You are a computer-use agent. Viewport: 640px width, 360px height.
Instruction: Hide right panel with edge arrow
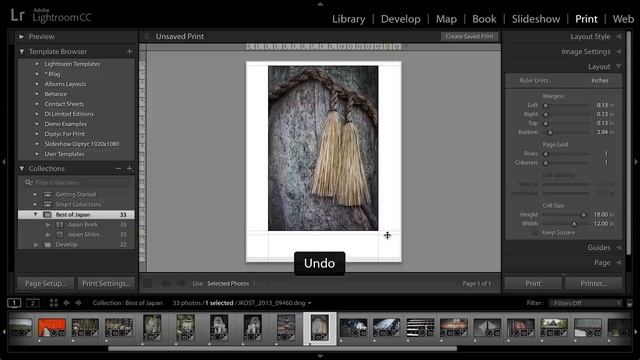click(x=636, y=162)
